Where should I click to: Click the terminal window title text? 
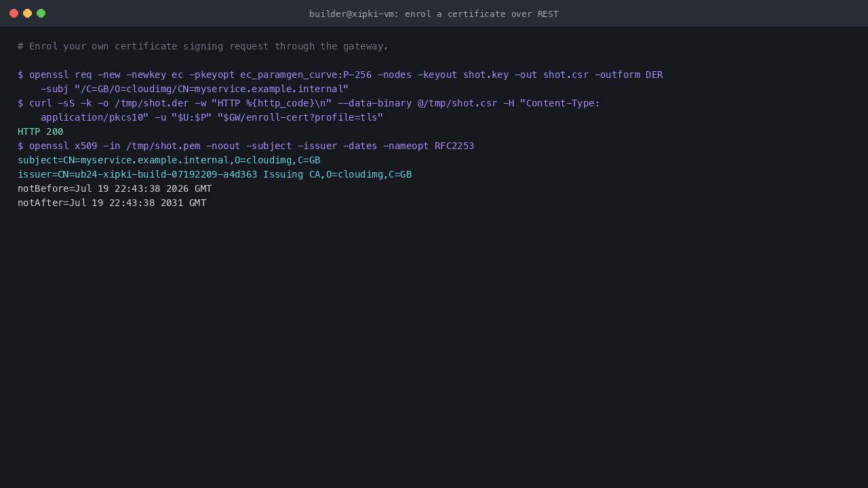click(x=434, y=14)
